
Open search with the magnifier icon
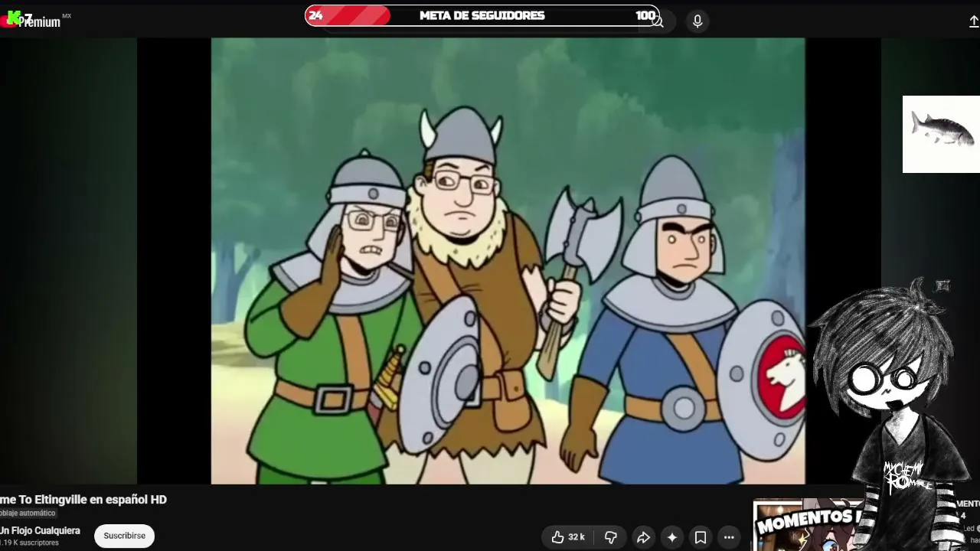point(658,21)
